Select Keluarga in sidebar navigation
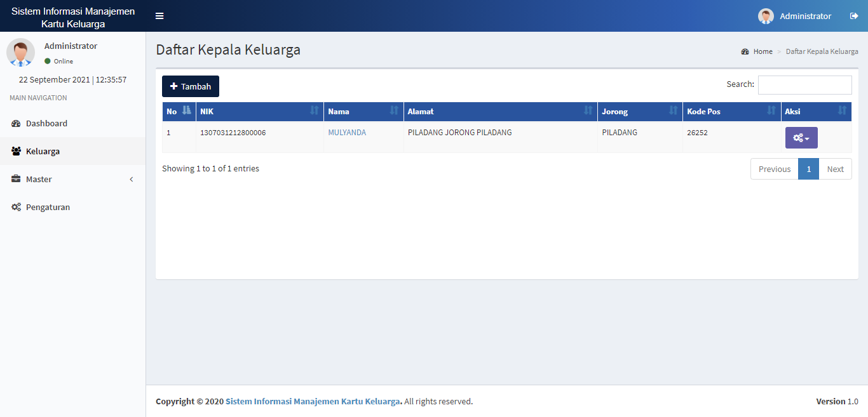 coord(43,151)
